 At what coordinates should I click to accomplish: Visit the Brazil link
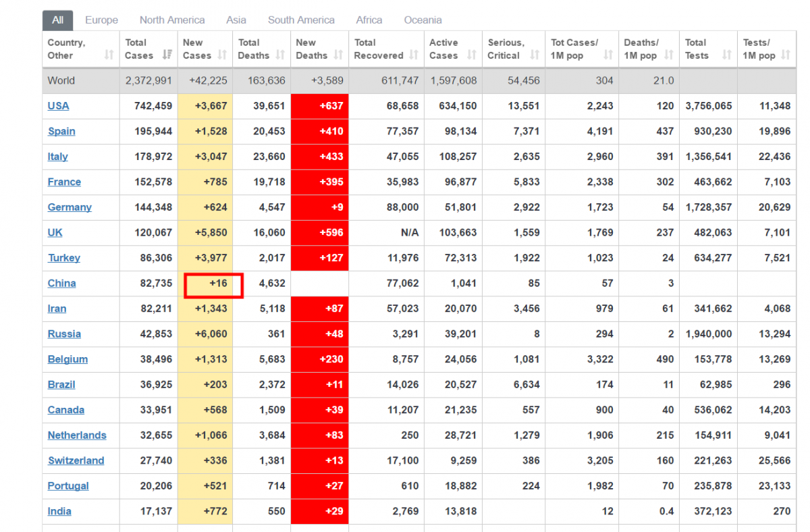coord(61,385)
